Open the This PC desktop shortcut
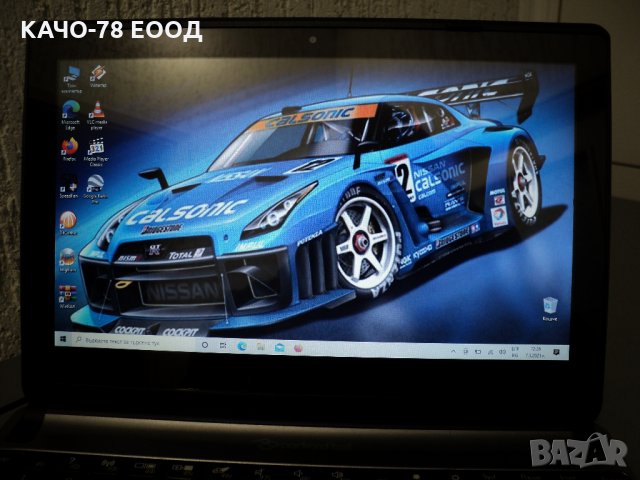640x480 pixels. [x=72, y=79]
